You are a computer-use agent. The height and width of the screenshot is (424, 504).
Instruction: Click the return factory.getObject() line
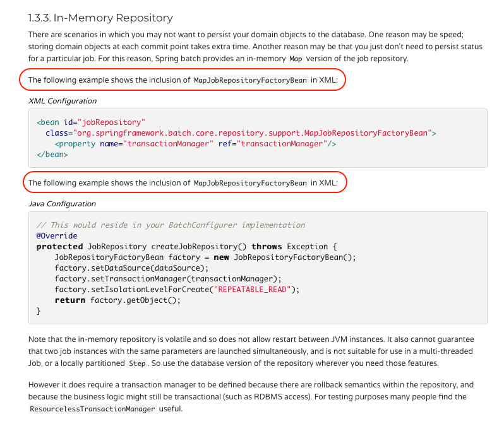(117, 300)
